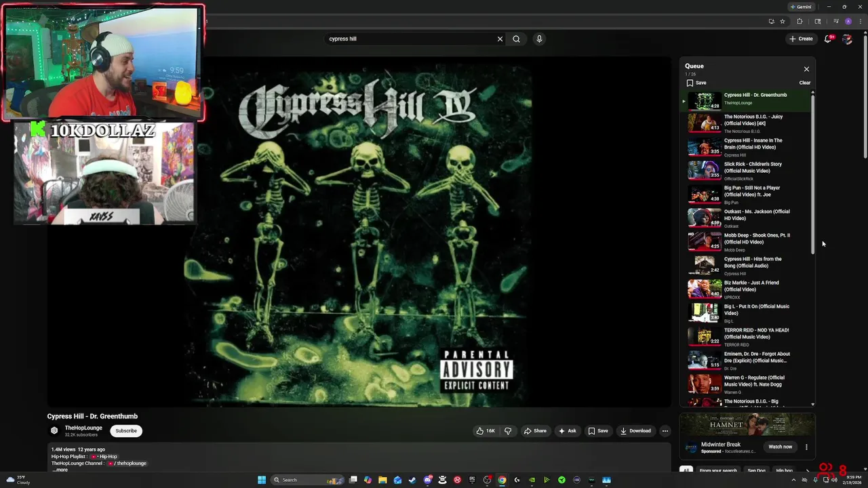Like the Dr. Greenthumb video
The height and width of the screenshot is (488, 868).
pos(486,431)
